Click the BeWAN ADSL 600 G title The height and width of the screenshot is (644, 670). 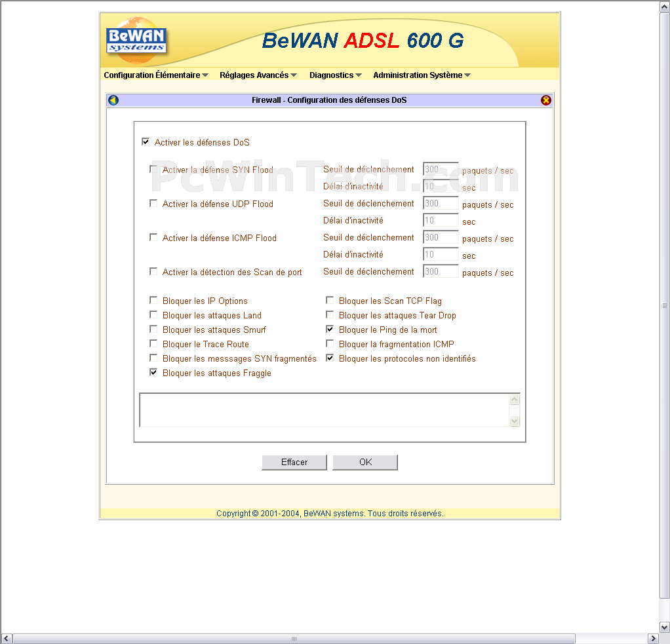(363, 41)
